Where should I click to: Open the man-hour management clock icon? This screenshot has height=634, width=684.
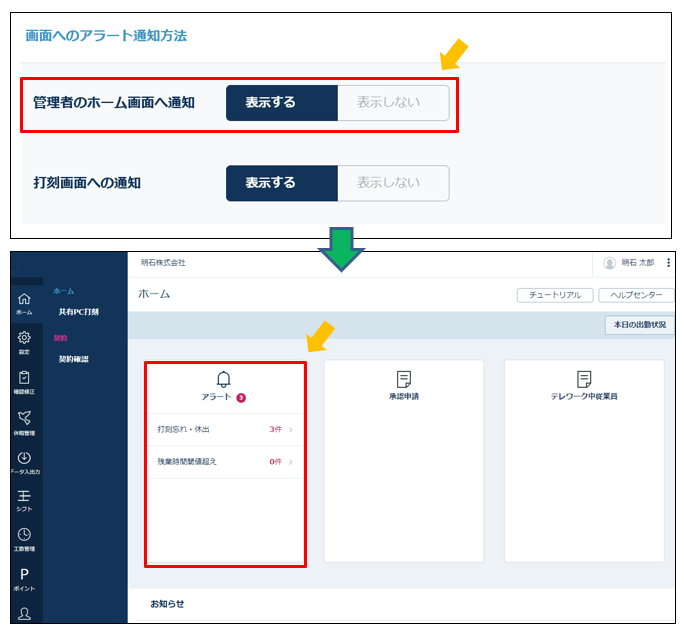[x=24, y=535]
